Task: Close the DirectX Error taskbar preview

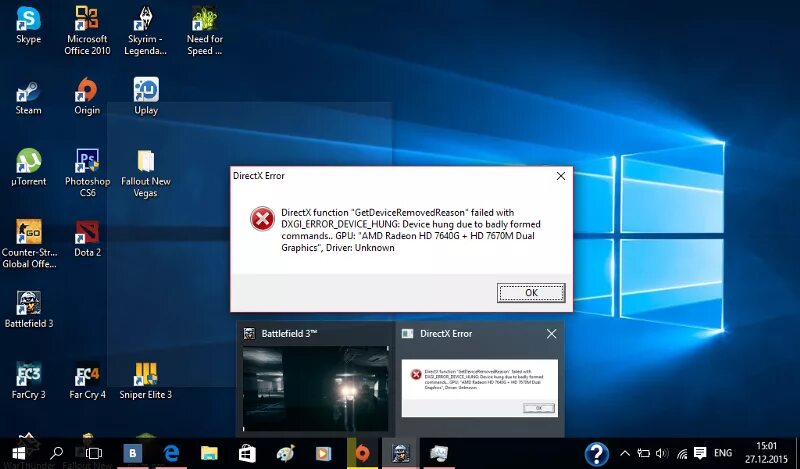Action: [x=552, y=334]
